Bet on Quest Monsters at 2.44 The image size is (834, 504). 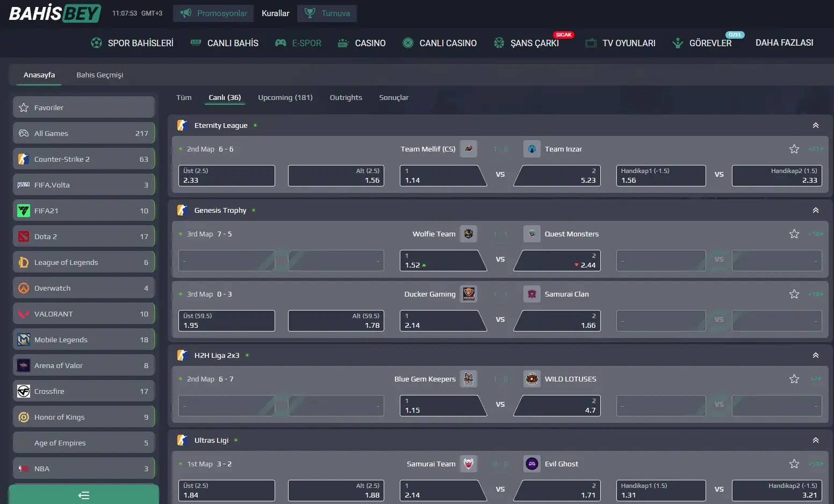tap(558, 261)
